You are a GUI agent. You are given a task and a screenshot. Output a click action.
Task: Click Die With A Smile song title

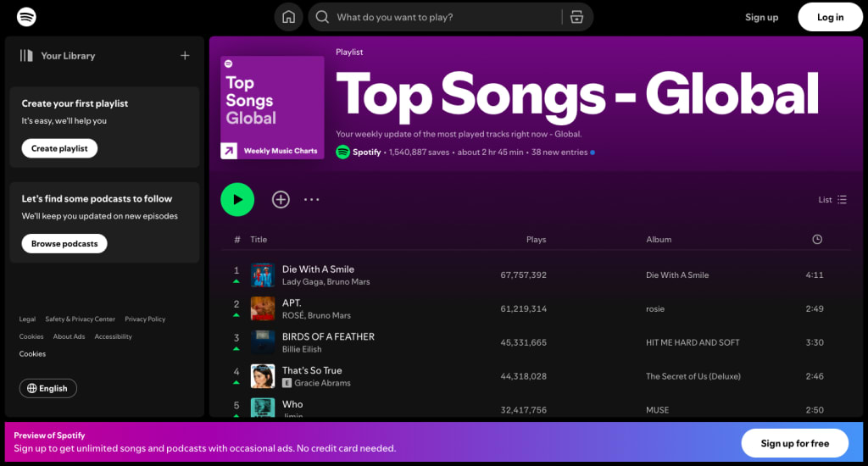[x=318, y=269]
